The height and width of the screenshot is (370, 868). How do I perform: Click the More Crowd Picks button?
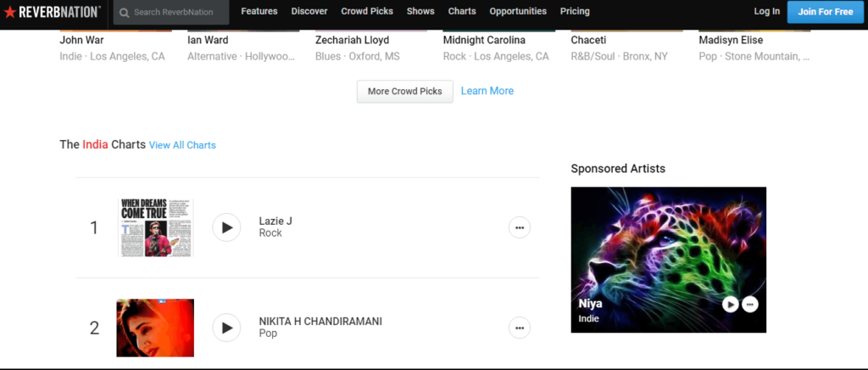click(404, 92)
